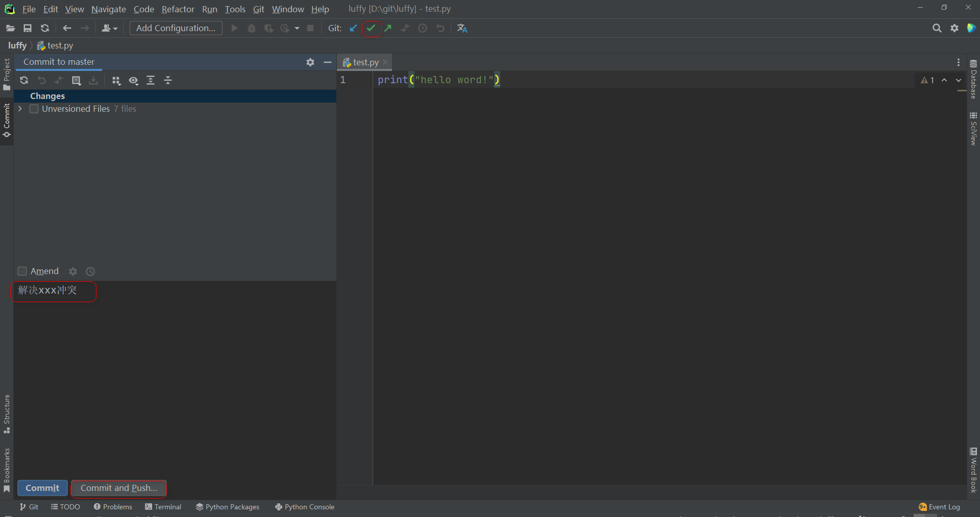The height and width of the screenshot is (517, 980).
Task: Open the Python Packages tool window
Action: pyautogui.click(x=228, y=507)
